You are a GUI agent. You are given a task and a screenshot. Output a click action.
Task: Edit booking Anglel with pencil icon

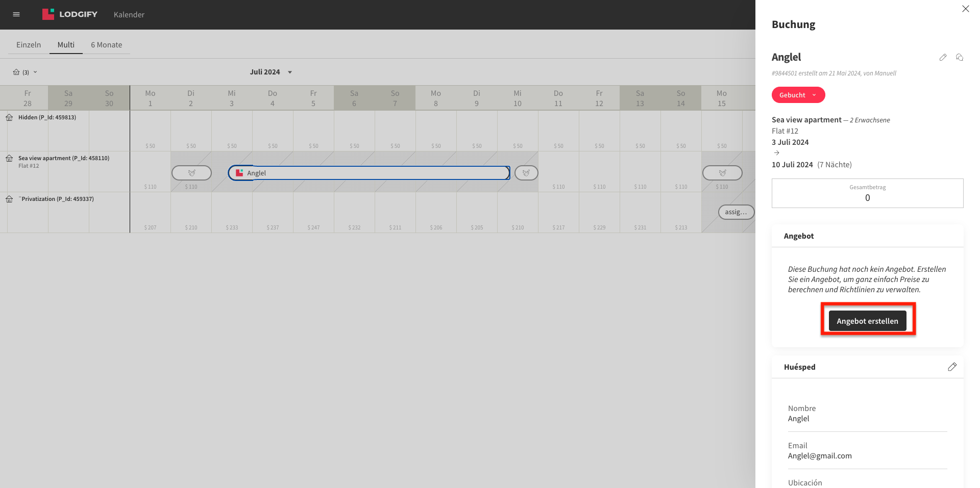tap(943, 57)
